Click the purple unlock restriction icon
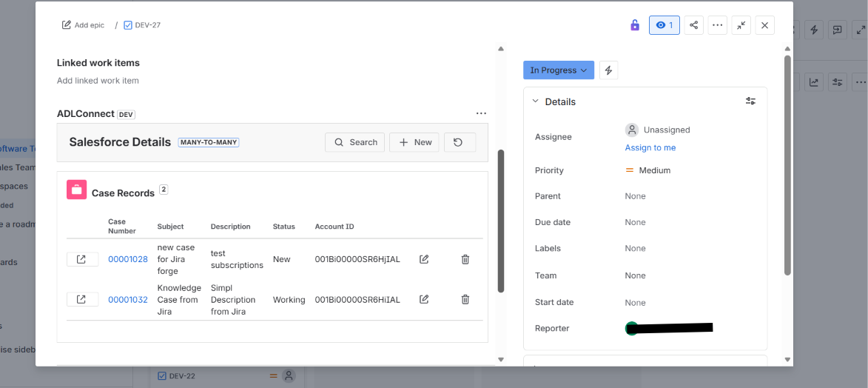Viewport: 868px width, 388px height. tap(635, 25)
